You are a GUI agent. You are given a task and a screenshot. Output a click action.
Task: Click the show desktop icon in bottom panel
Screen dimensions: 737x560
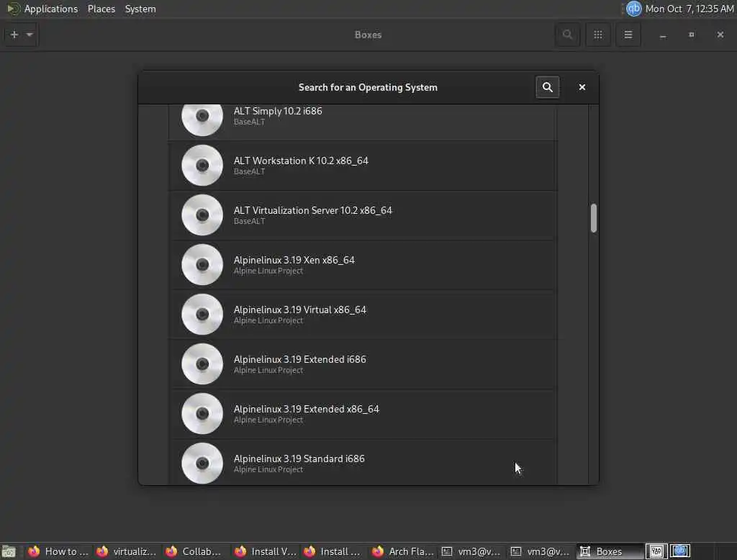coord(9,551)
